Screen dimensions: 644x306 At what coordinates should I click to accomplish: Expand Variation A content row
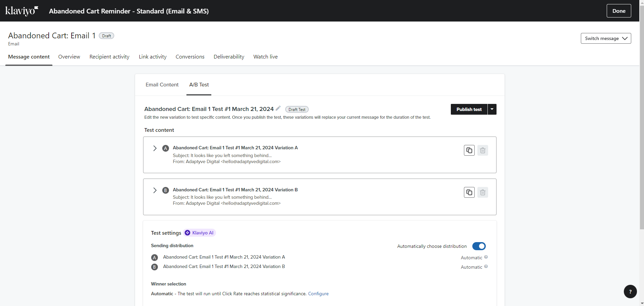pos(155,148)
